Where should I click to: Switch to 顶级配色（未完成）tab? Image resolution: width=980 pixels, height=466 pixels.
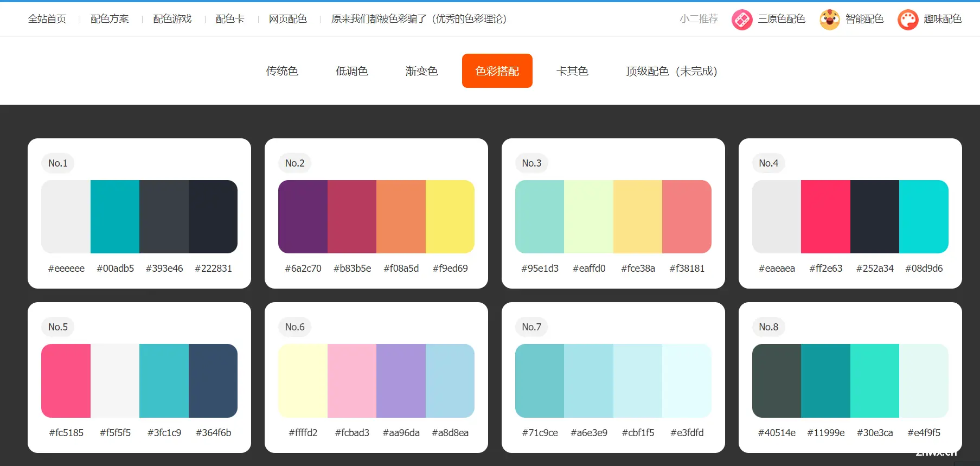click(x=671, y=71)
